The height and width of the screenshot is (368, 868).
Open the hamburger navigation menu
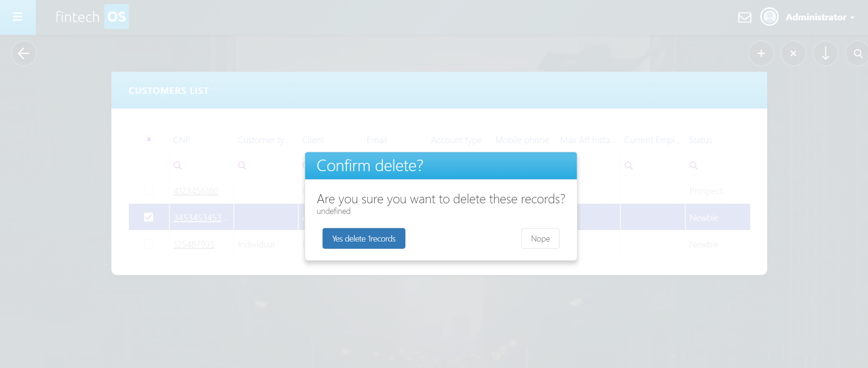[x=18, y=17]
